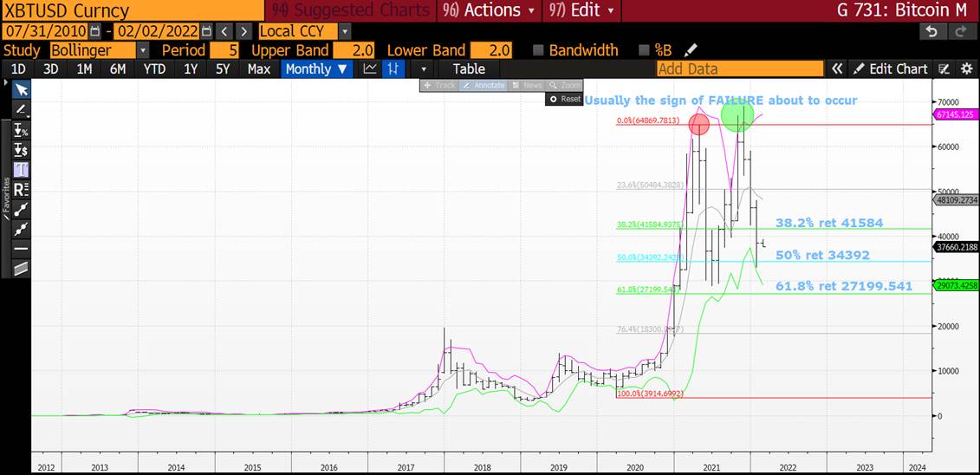Image resolution: width=980 pixels, height=475 pixels.
Task: Expand chart type options dropdown arrow
Action: [x=423, y=68]
